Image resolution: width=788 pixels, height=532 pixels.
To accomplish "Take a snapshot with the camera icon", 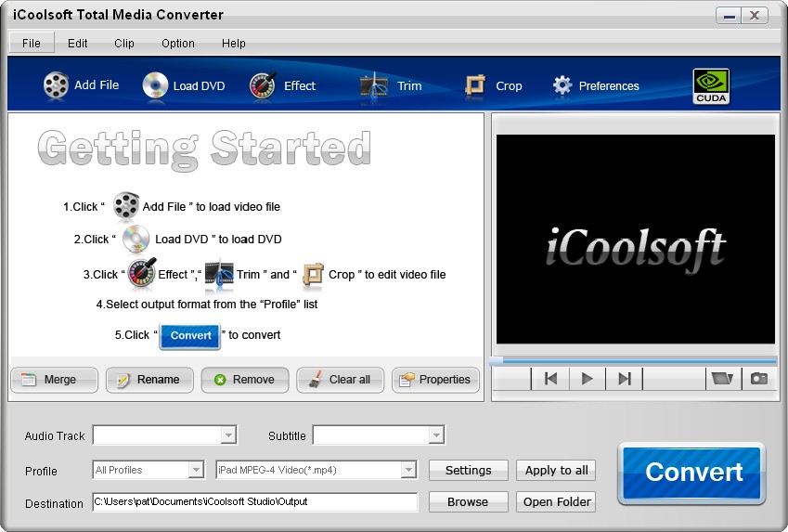I will point(759,378).
